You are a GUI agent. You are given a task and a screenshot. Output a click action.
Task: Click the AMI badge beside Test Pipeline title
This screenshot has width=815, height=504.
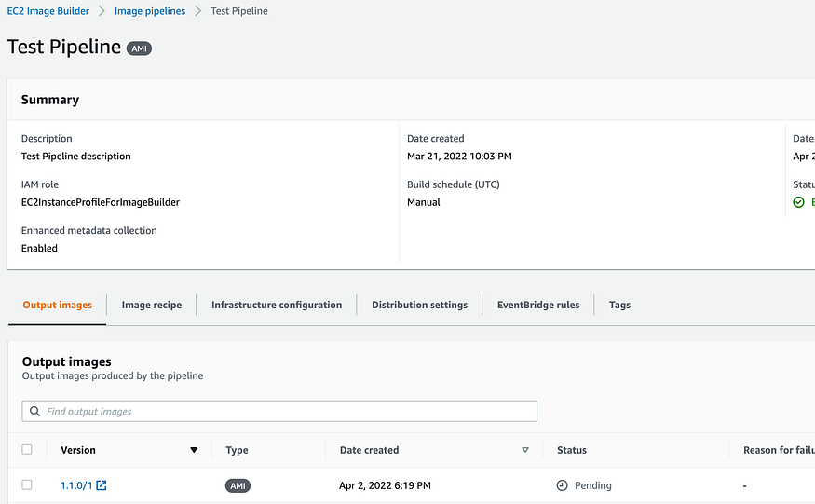click(x=140, y=48)
